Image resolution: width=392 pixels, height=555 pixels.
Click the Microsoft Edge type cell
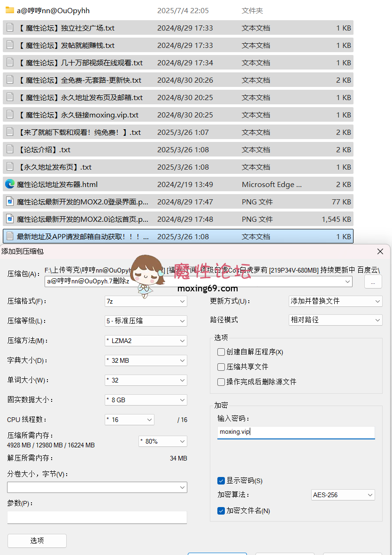[x=272, y=184]
